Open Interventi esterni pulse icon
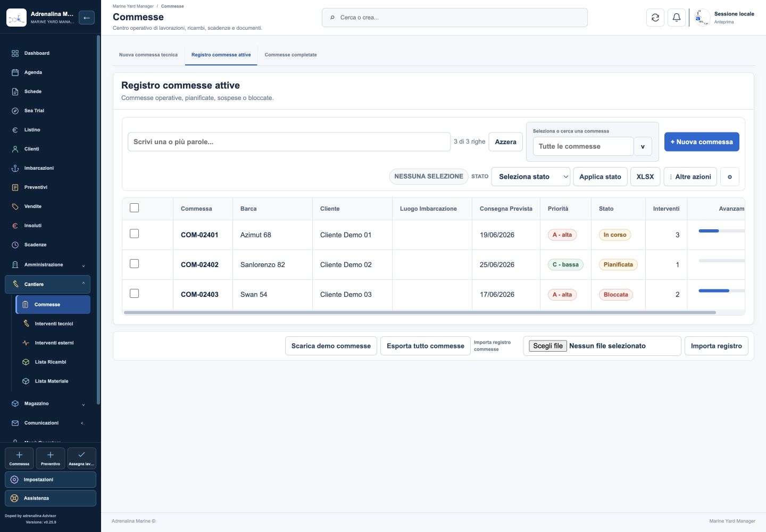The width and height of the screenshot is (766, 532). [26, 343]
